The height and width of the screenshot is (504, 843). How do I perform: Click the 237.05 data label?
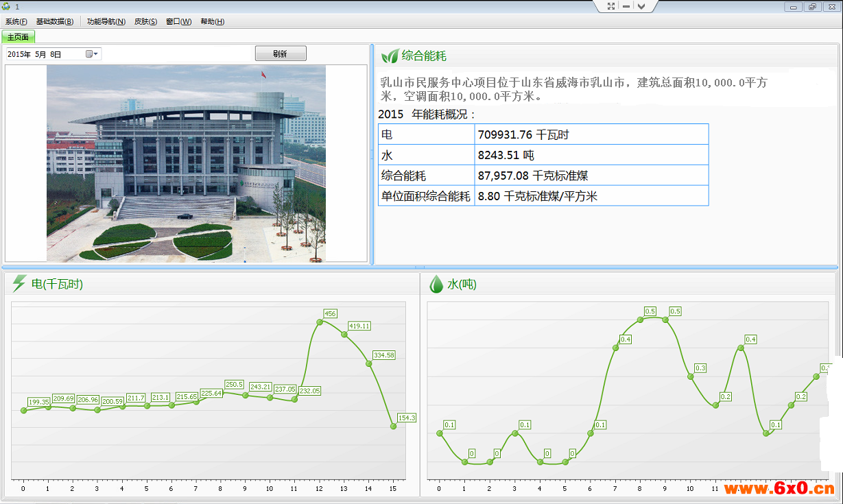click(286, 389)
